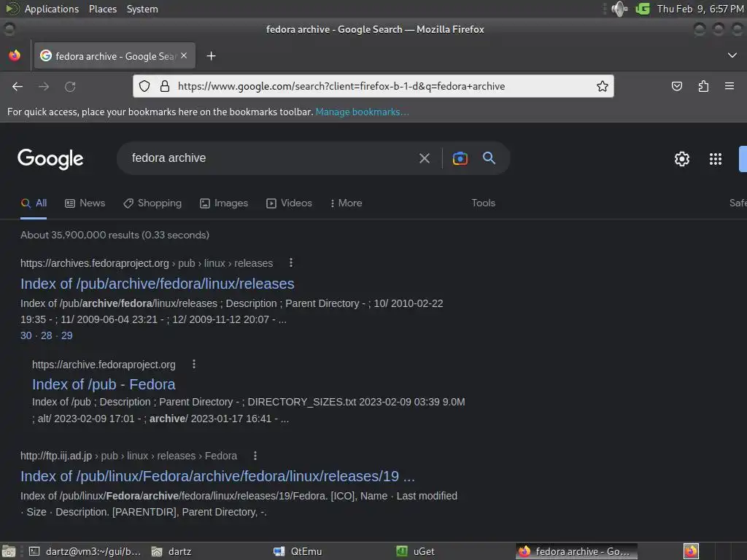Image resolution: width=747 pixels, height=560 pixels.
Task: Open the uGet tray icon
Action: tap(643, 9)
